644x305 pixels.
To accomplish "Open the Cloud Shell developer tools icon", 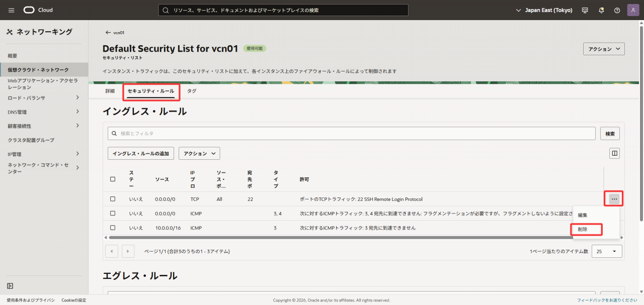I will 585,10.
